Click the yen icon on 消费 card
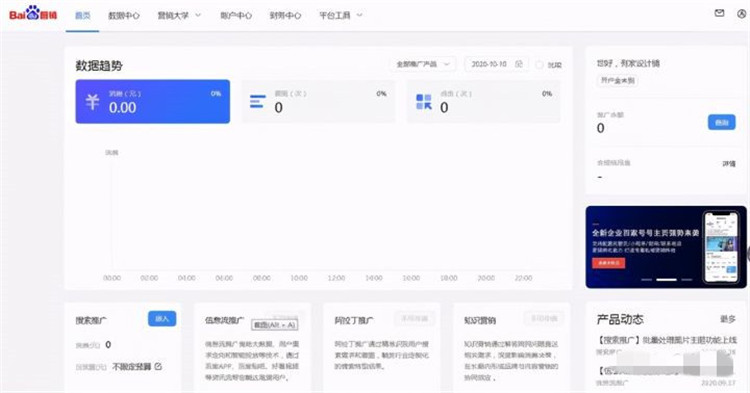 point(92,101)
